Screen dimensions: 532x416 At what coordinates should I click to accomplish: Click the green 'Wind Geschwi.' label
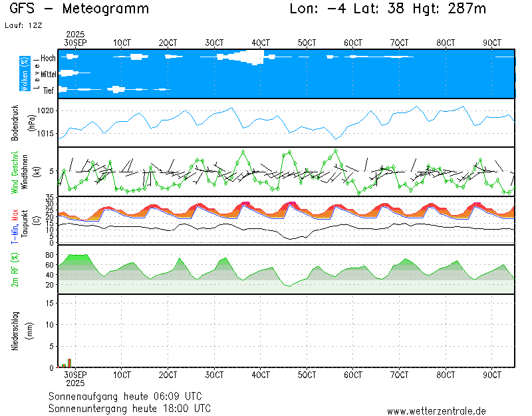15,172
